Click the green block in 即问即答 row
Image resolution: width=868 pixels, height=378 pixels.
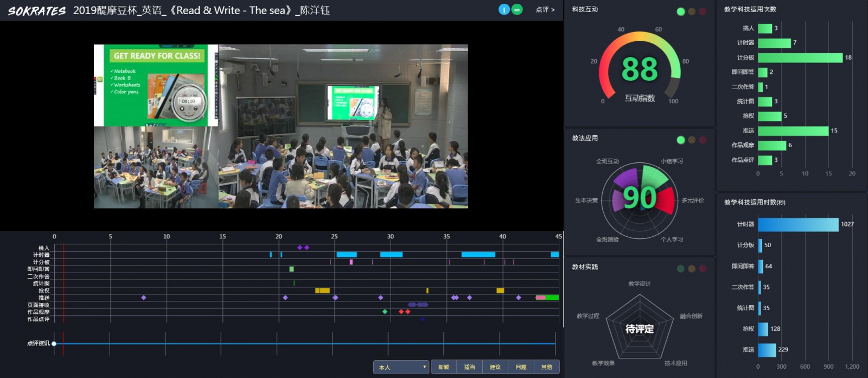coord(291,269)
